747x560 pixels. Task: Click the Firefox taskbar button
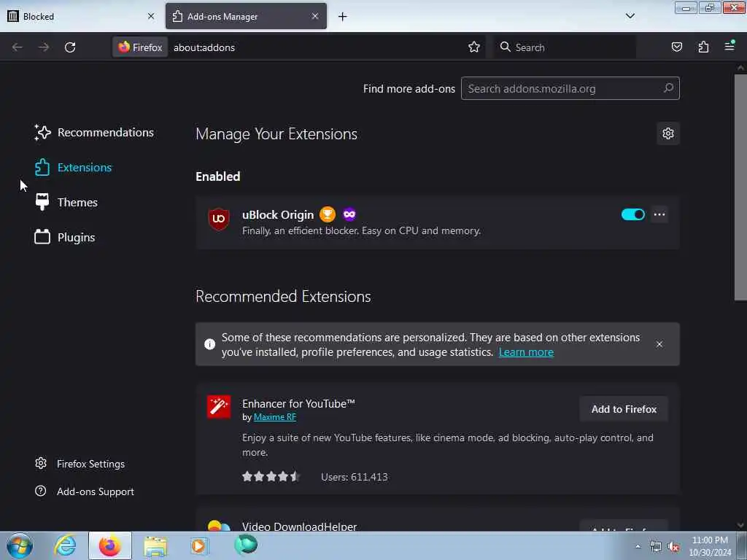(x=109, y=545)
